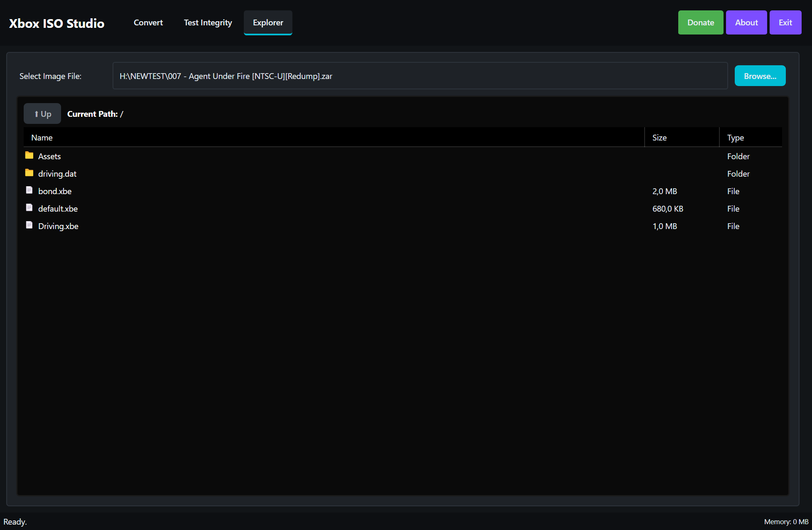Screen dimensions: 812x530
Task: Click the File type cell for bond.xbe
Action: (x=733, y=191)
